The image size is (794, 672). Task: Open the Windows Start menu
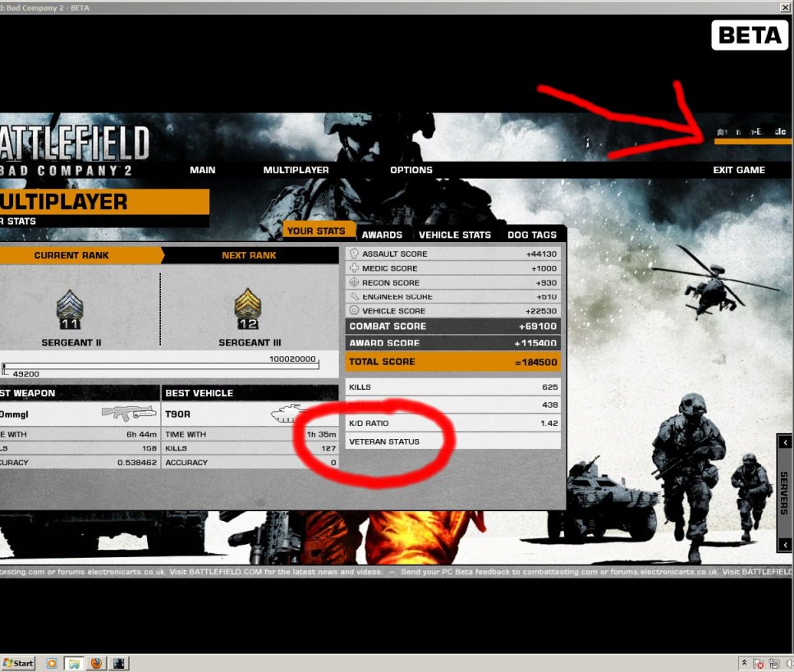click(18, 663)
